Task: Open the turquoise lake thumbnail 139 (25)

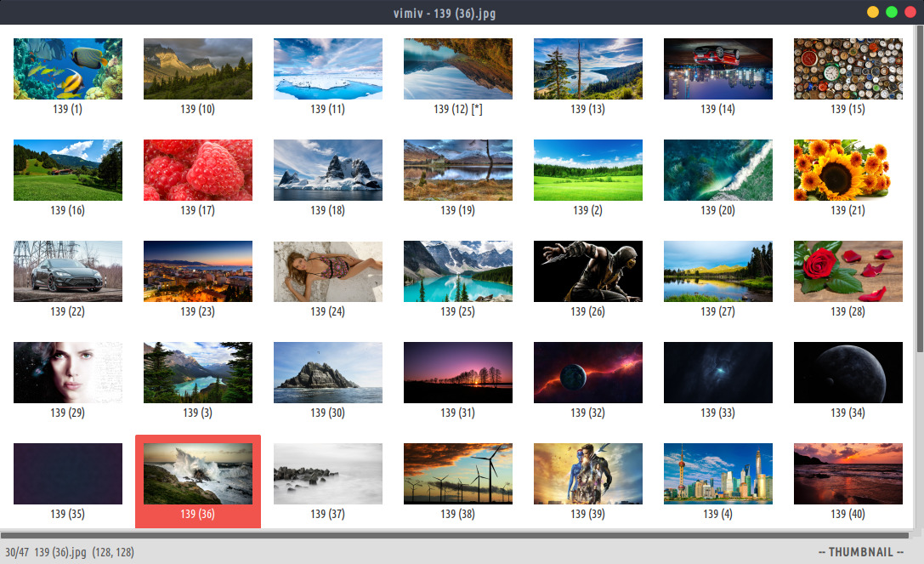Action: (x=458, y=271)
